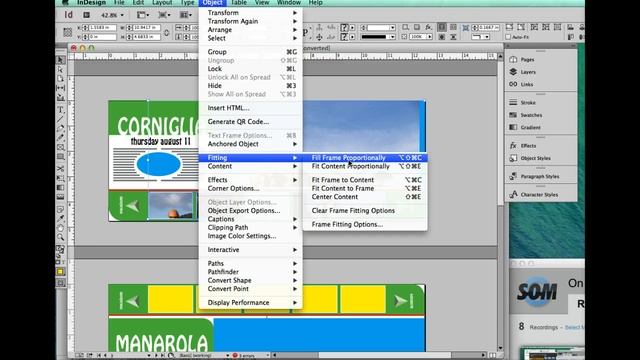Select the Free Transform tool
Screen dimensions: 640x360
click(60, 178)
